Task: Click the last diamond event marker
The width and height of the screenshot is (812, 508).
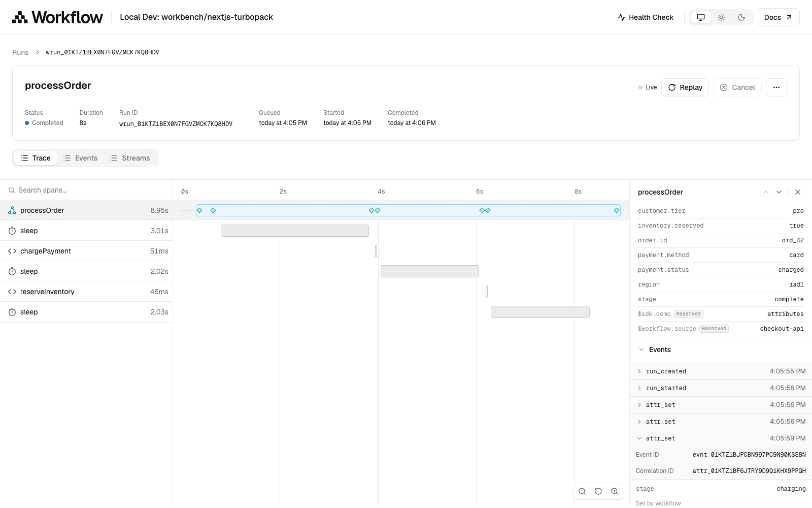Action: pyautogui.click(x=617, y=210)
